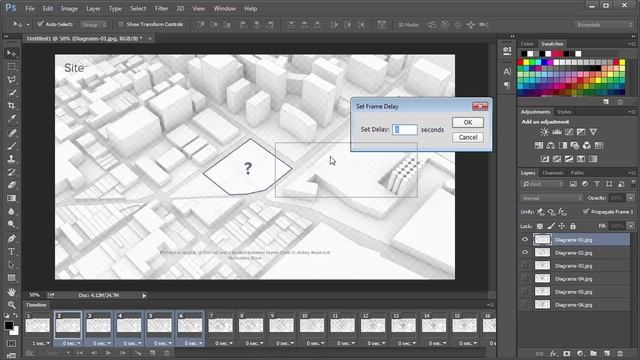The height and width of the screenshot is (360, 640).
Task: Toggle the Auto-Select checkbox
Action: coord(40,24)
